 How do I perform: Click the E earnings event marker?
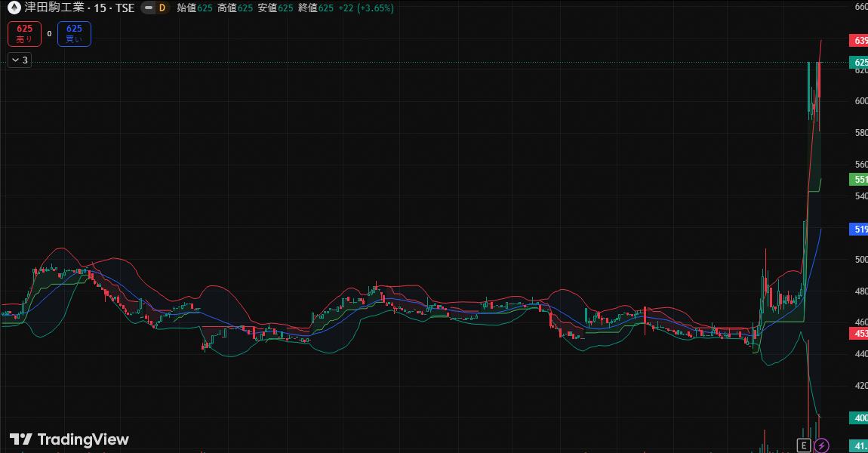pyautogui.click(x=804, y=445)
